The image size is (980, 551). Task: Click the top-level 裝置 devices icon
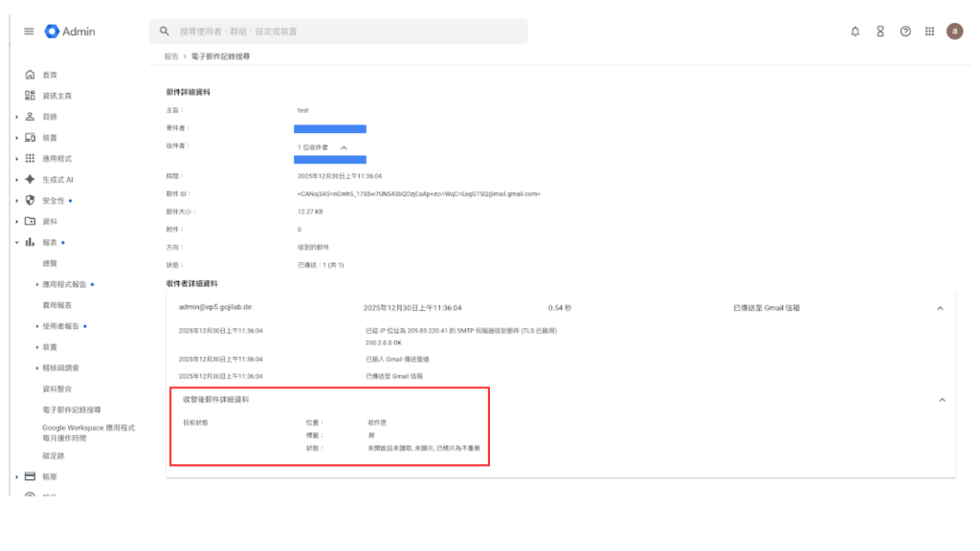click(30, 138)
